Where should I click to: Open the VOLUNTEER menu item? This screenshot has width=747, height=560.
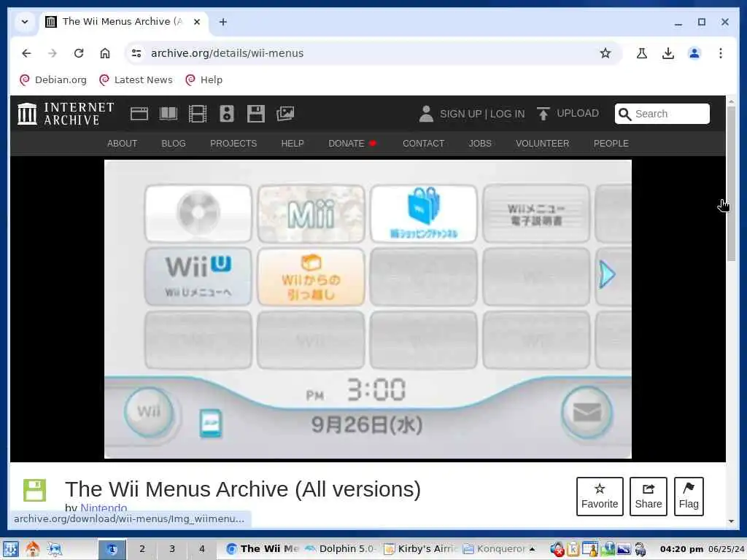click(542, 144)
